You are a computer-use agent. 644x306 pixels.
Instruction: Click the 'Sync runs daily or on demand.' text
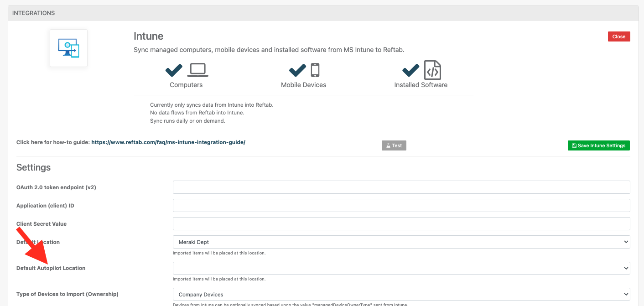[187, 121]
